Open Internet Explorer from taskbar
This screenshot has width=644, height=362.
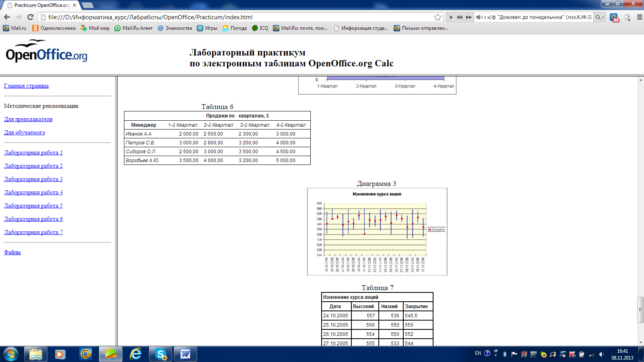[x=136, y=354]
